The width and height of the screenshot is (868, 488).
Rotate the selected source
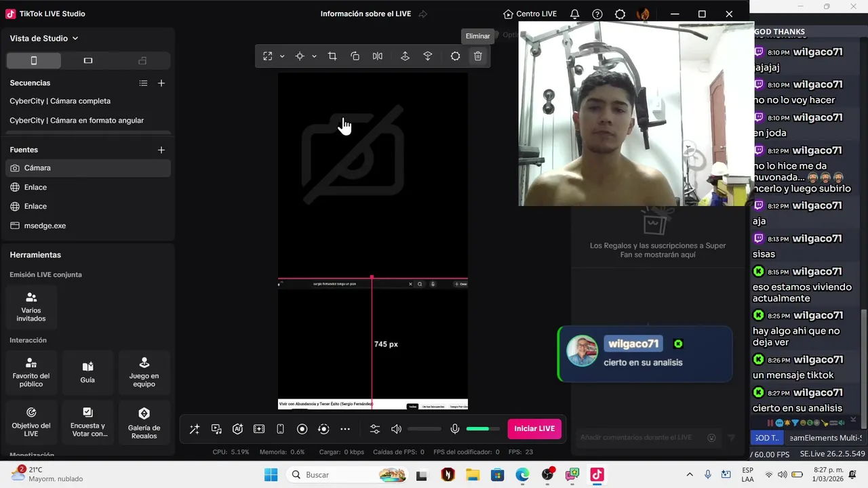click(355, 56)
